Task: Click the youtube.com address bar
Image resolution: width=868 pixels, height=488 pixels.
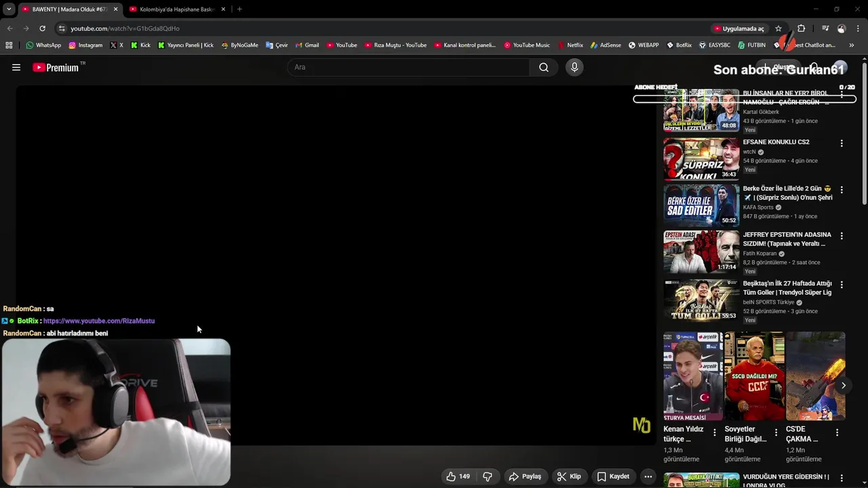Action: [125, 28]
